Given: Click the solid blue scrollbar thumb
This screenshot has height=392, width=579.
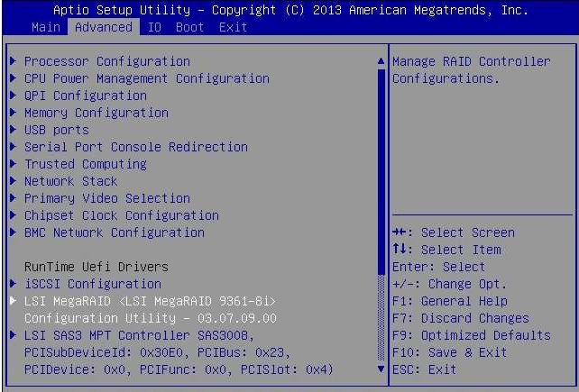Looking at the screenshot, I should [x=381, y=172].
